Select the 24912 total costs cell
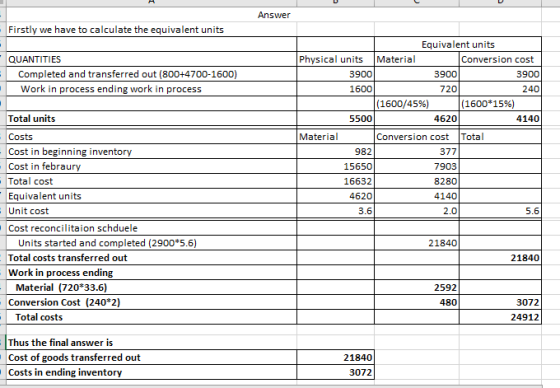560x388 pixels. click(500, 317)
